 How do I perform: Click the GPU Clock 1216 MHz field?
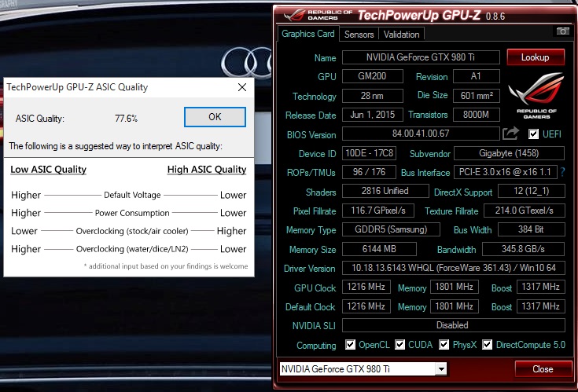tap(366, 287)
